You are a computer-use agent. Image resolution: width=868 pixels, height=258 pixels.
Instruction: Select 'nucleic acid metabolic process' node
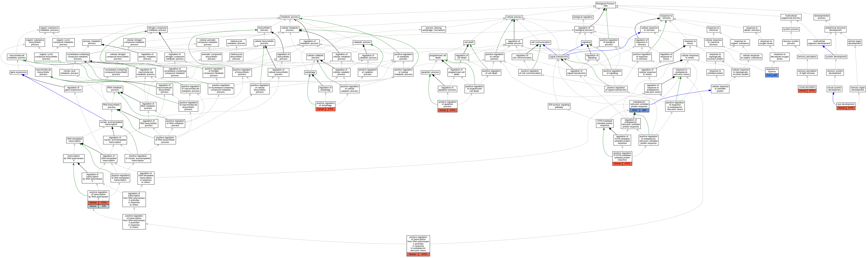69,72
